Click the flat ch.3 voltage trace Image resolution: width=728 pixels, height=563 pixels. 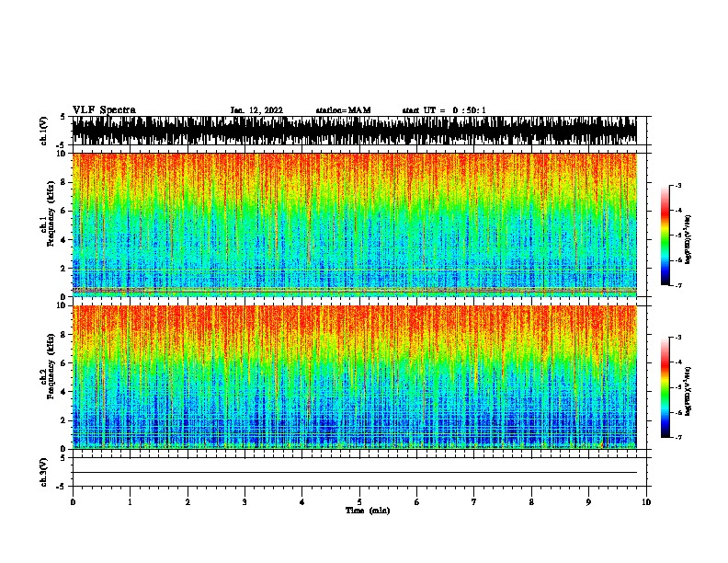coord(354,473)
